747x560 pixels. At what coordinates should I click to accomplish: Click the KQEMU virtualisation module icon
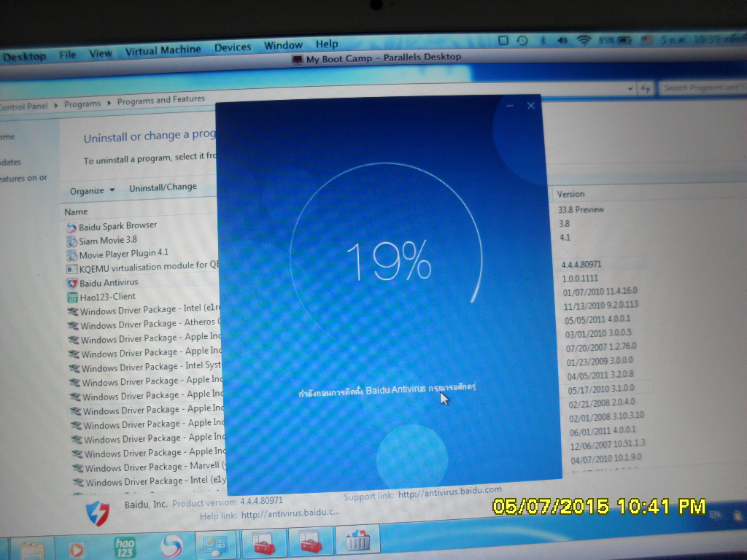click(x=72, y=270)
